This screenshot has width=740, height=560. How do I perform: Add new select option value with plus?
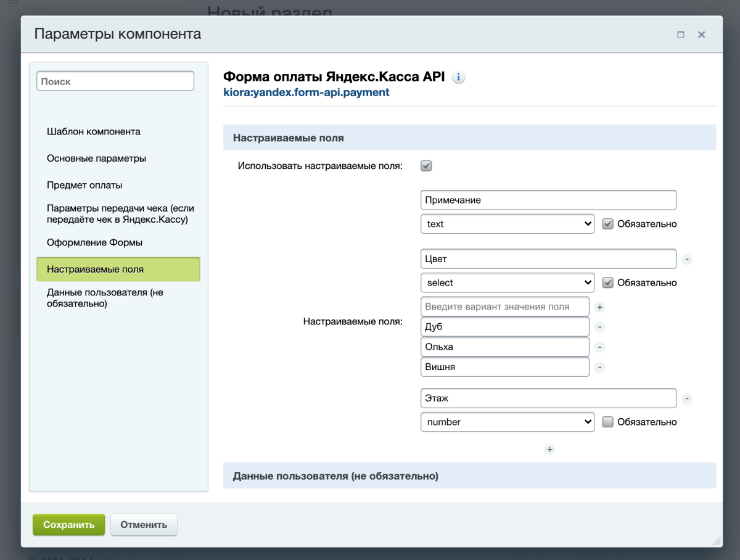click(x=599, y=307)
